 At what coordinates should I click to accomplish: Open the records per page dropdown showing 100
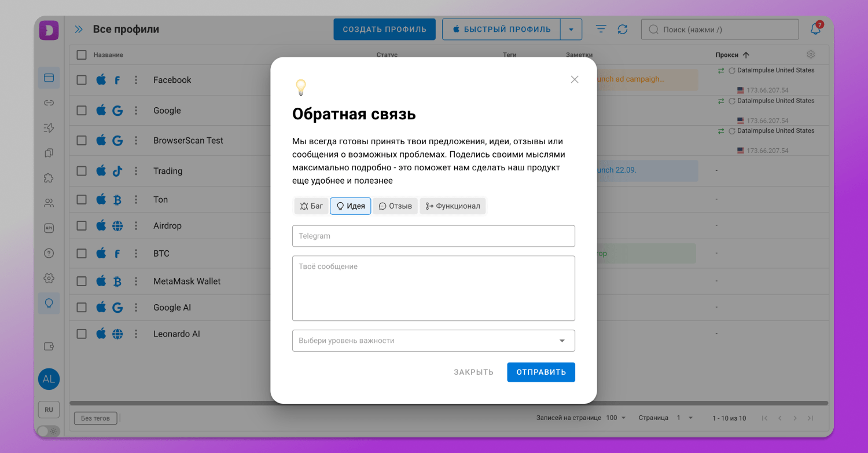[615, 417]
